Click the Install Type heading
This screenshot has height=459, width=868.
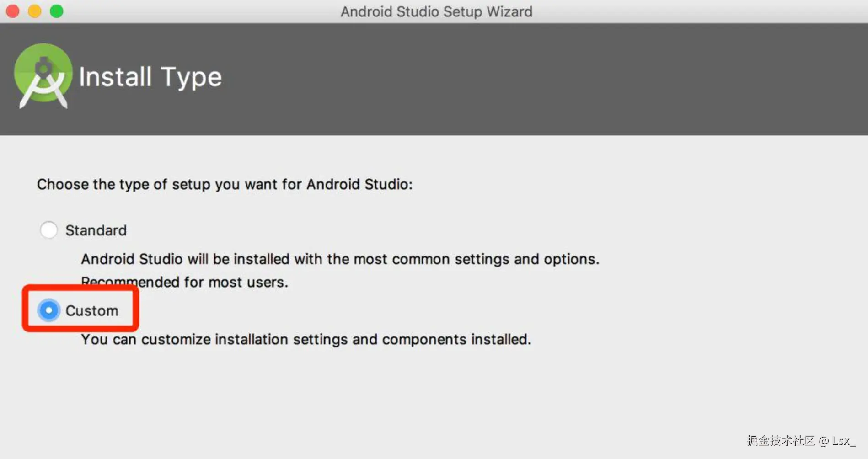[150, 77]
